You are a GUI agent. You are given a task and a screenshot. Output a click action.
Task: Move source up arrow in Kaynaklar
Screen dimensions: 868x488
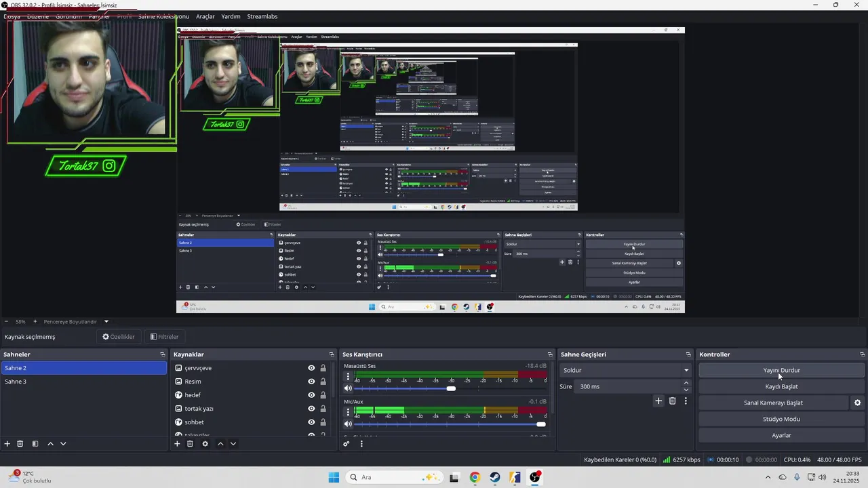click(220, 444)
